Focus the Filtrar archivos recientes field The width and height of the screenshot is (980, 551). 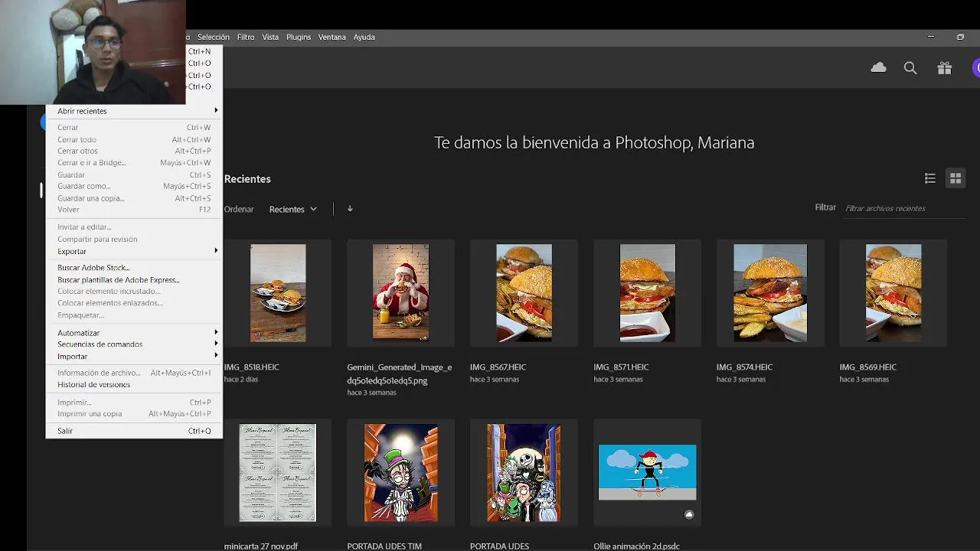click(903, 208)
